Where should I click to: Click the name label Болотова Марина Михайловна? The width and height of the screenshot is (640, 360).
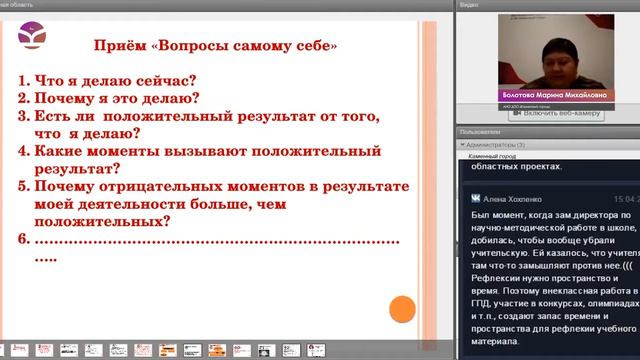pos(555,95)
